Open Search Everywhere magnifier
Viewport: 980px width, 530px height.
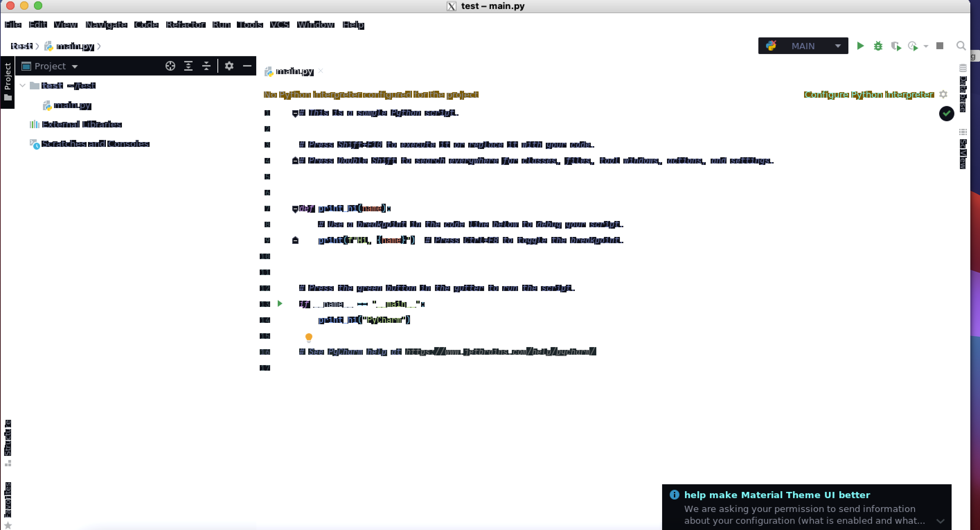961,46
